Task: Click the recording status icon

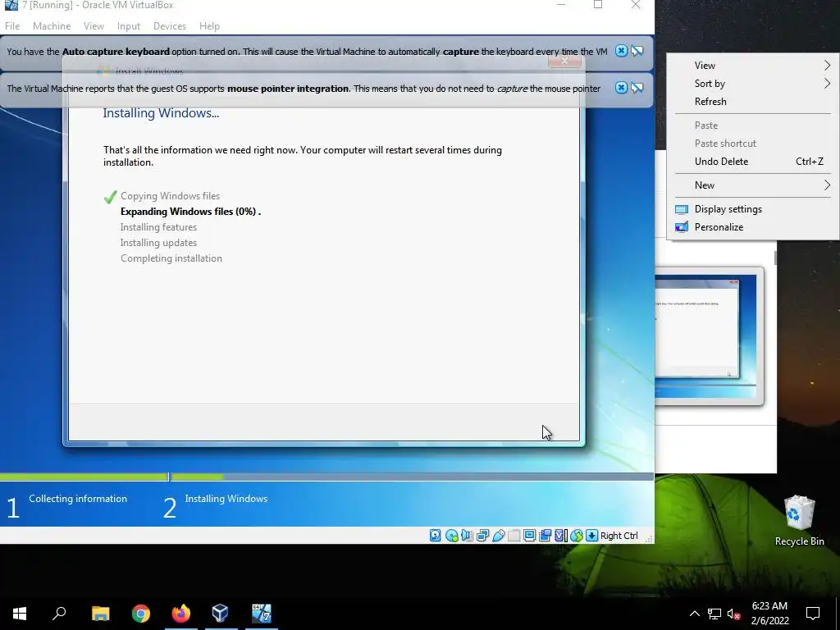Action: coord(545,535)
